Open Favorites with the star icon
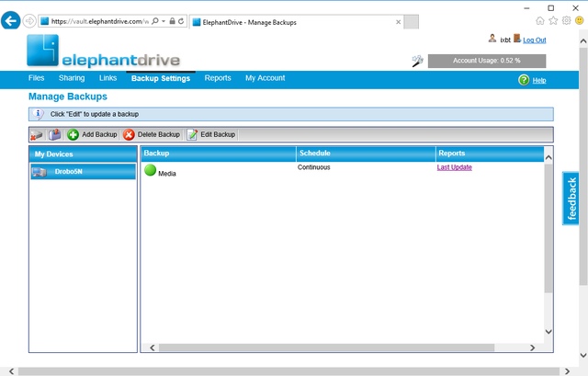The width and height of the screenshot is (588, 376). pos(553,20)
